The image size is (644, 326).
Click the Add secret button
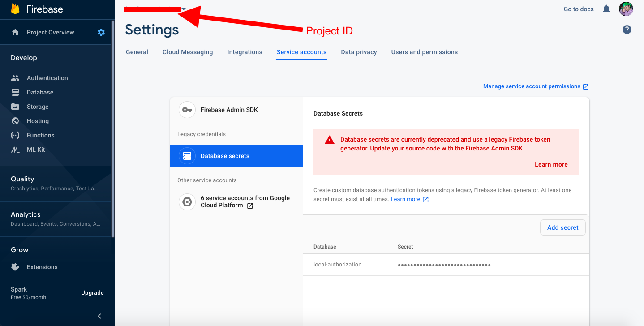pyautogui.click(x=563, y=227)
